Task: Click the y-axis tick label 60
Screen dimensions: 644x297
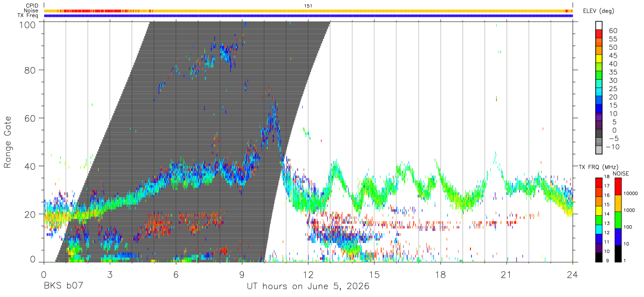Action: click(x=31, y=118)
